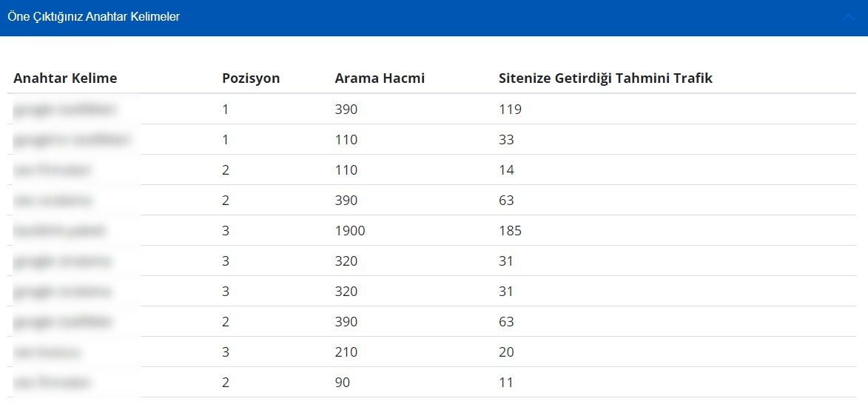This screenshot has height=410, width=868.
Task: Click the estimated traffic value 33
Action: pos(506,140)
